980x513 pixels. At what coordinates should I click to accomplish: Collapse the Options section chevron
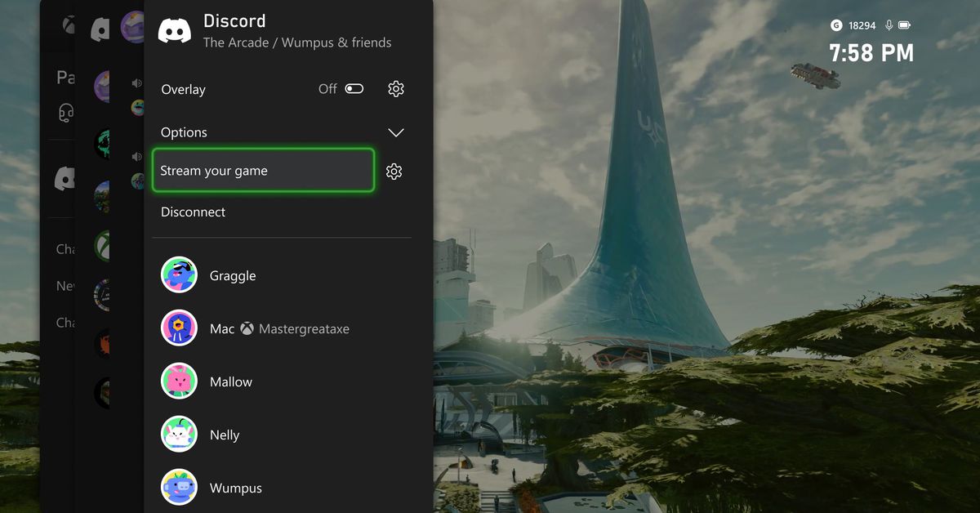tap(396, 132)
